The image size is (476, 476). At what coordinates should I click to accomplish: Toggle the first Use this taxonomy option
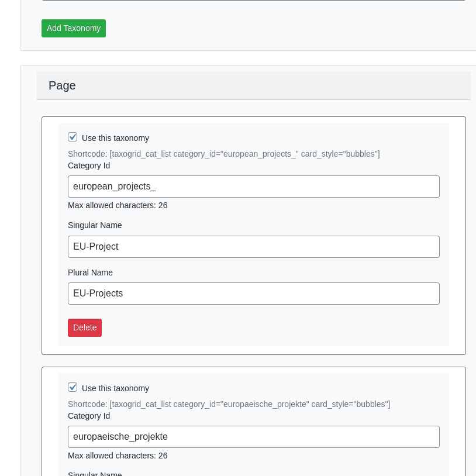point(73,136)
